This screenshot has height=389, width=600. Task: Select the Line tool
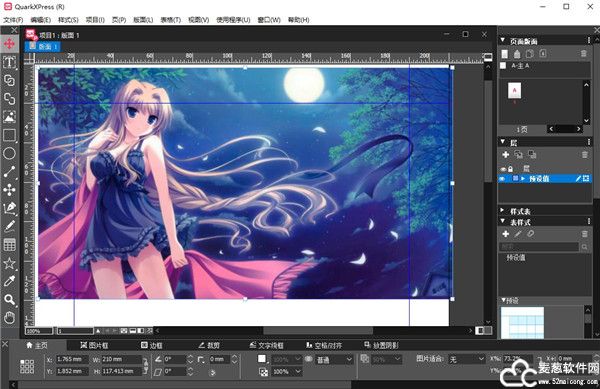click(x=9, y=172)
